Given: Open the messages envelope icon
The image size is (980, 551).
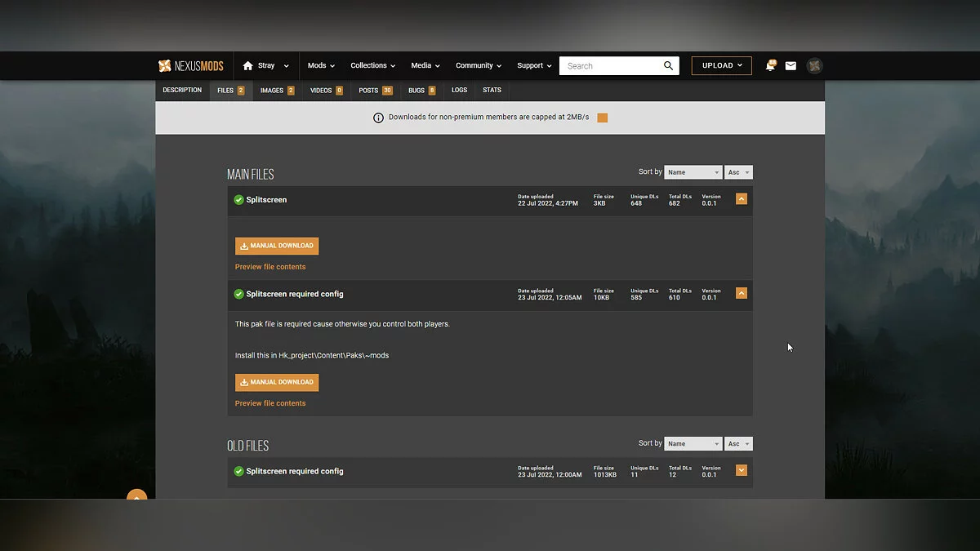Looking at the screenshot, I should (x=791, y=66).
